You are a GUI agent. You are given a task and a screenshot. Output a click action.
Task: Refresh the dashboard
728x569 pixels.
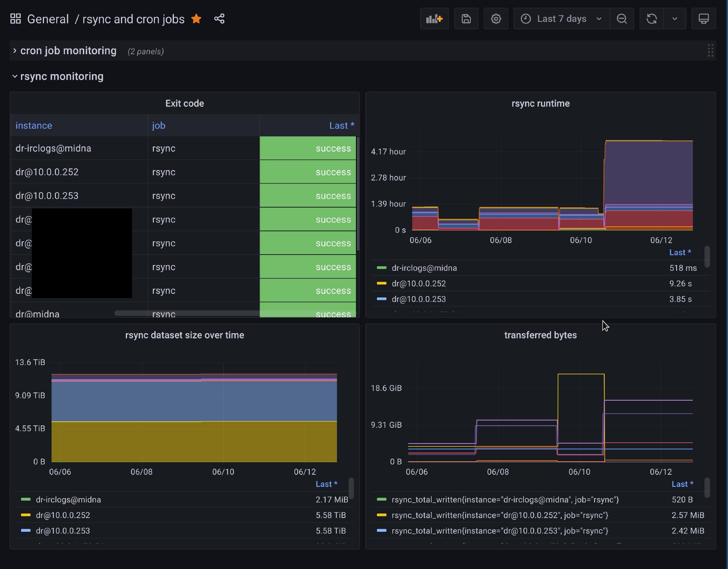click(652, 19)
